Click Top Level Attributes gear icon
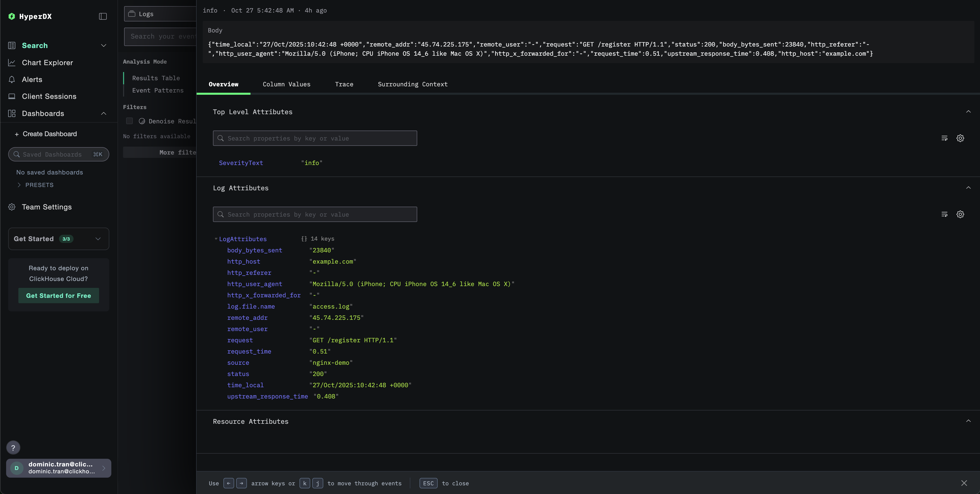The height and width of the screenshot is (494, 980). [x=960, y=138]
